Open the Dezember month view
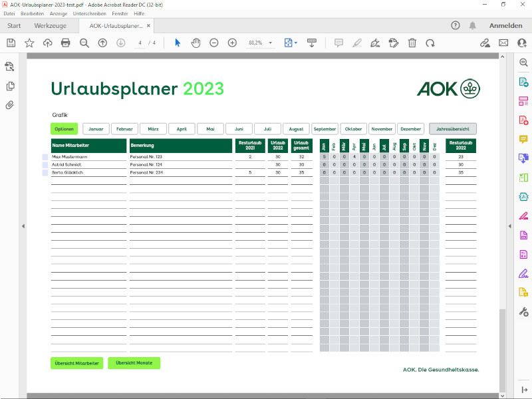 [410, 129]
